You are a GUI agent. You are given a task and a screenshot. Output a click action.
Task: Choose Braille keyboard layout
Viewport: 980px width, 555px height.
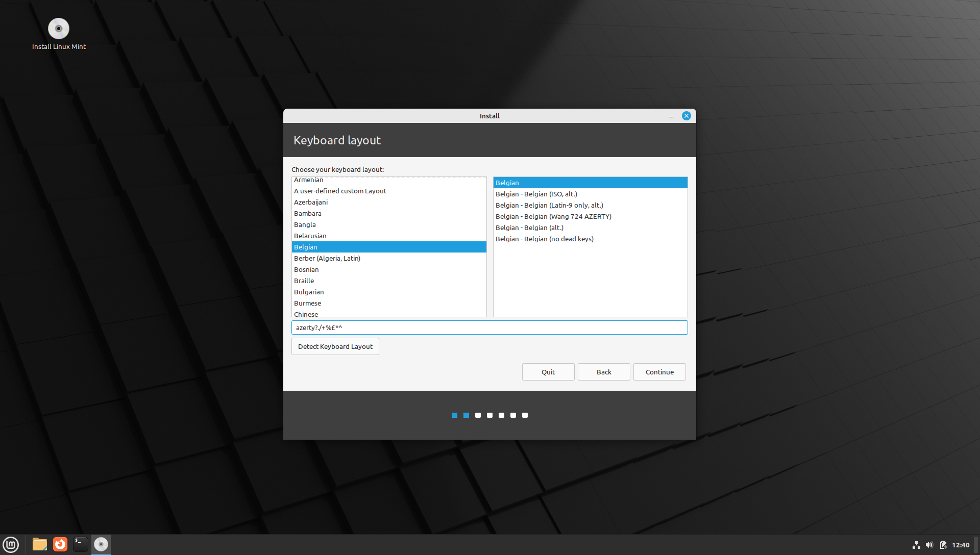coord(389,281)
